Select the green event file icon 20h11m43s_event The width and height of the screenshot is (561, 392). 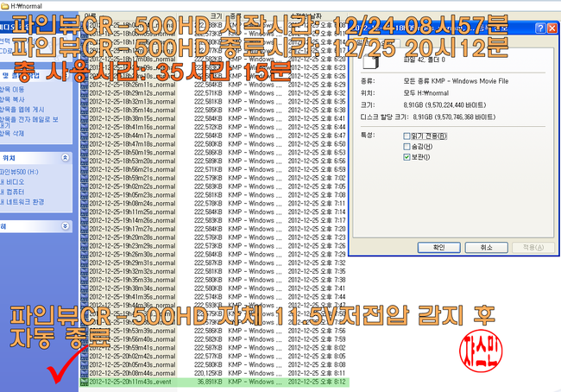[x=84, y=383]
